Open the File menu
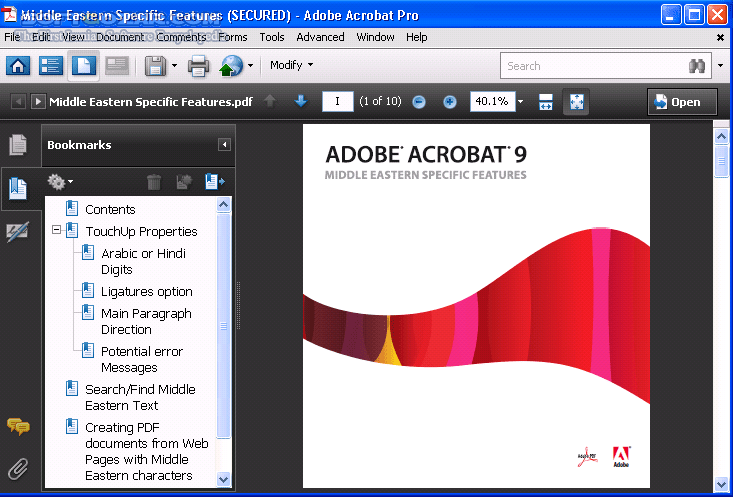The width and height of the screenshot is (733, 497). click(x=12, y=36)
